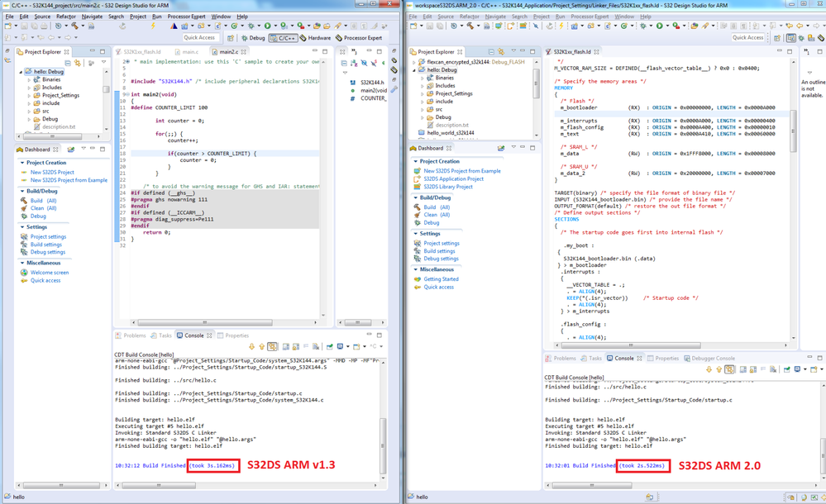The image size is (826, 504).
Task: Click Open Perspective icon in left window
Action: coord(231,38)
